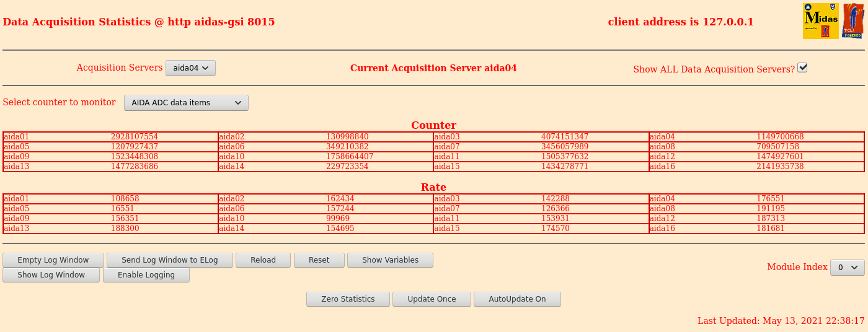Select rate value 176551 for aida04

point(771,199)
